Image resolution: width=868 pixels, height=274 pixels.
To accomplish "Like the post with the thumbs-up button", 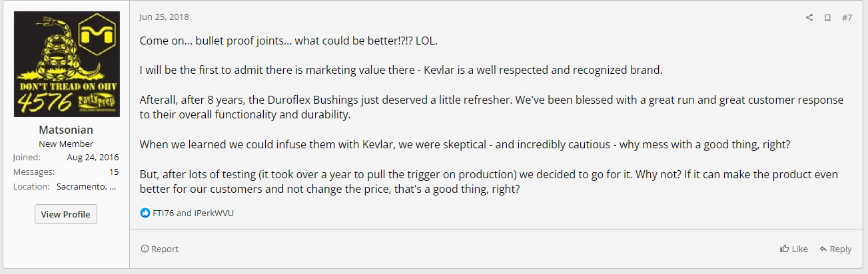I will (793, 249).
